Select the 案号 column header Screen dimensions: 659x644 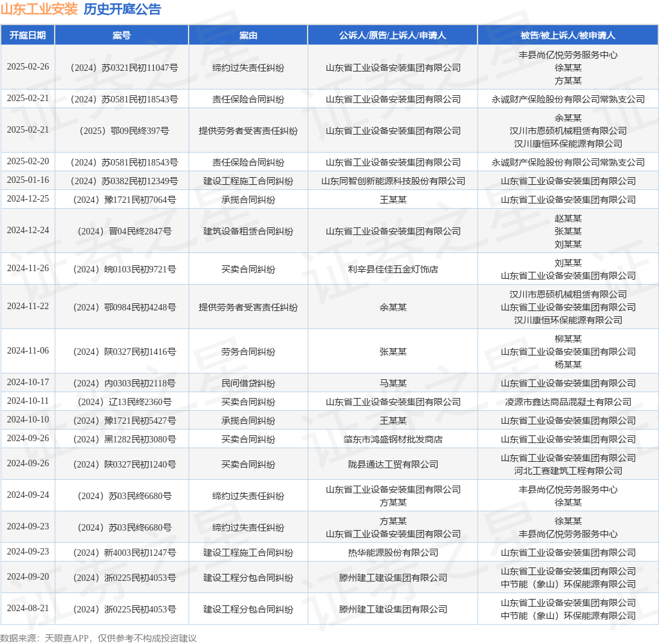point(122,35)
